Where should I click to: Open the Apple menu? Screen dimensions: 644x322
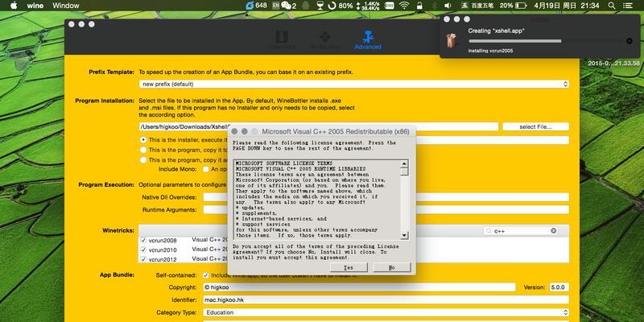tap(14, 6)
